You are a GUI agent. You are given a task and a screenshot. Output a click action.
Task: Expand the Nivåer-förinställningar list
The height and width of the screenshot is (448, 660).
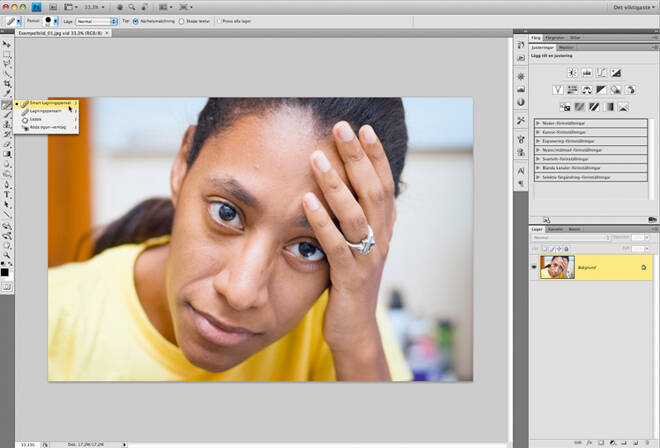pyautogui.click(x=538, y=122)
